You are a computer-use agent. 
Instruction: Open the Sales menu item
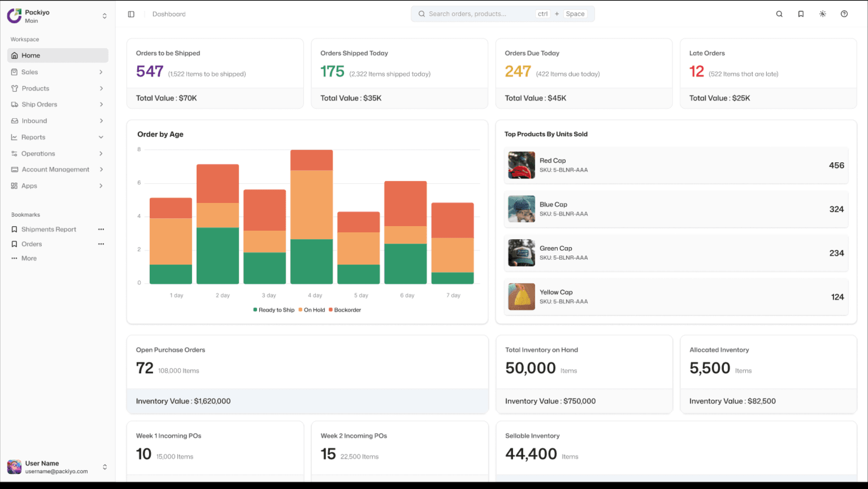58,72
